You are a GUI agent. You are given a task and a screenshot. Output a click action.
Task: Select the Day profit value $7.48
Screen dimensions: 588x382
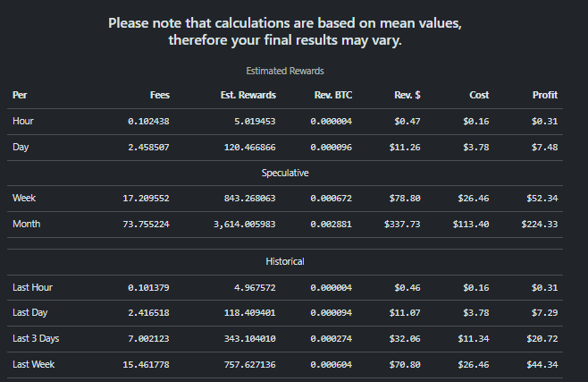[544, 147]
